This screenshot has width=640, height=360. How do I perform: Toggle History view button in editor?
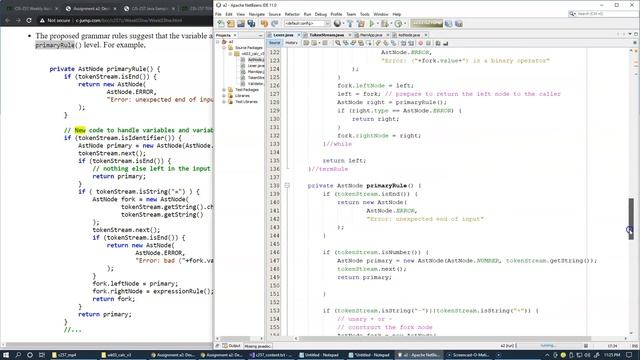point(291,43)
